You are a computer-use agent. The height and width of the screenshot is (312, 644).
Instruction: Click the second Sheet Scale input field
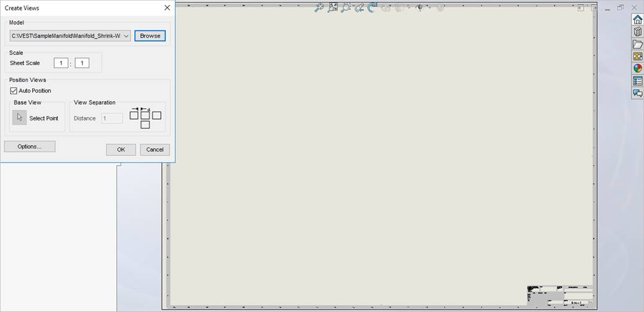pos(82,63)
